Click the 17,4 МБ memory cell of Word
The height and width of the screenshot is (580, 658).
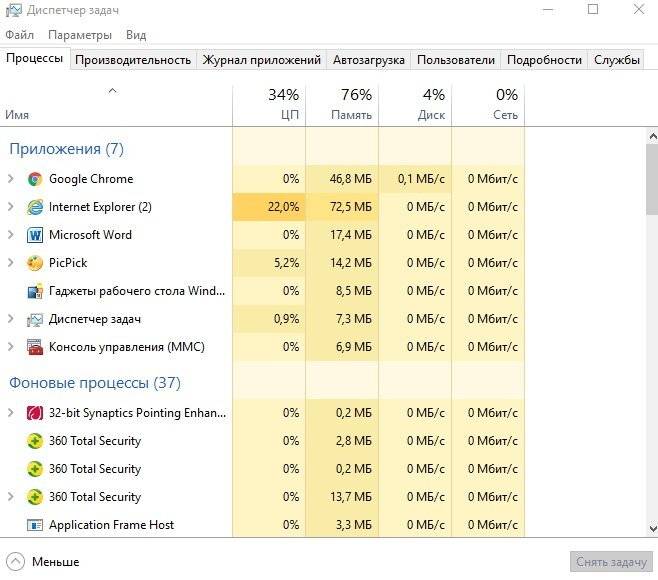tap(342, 235)
